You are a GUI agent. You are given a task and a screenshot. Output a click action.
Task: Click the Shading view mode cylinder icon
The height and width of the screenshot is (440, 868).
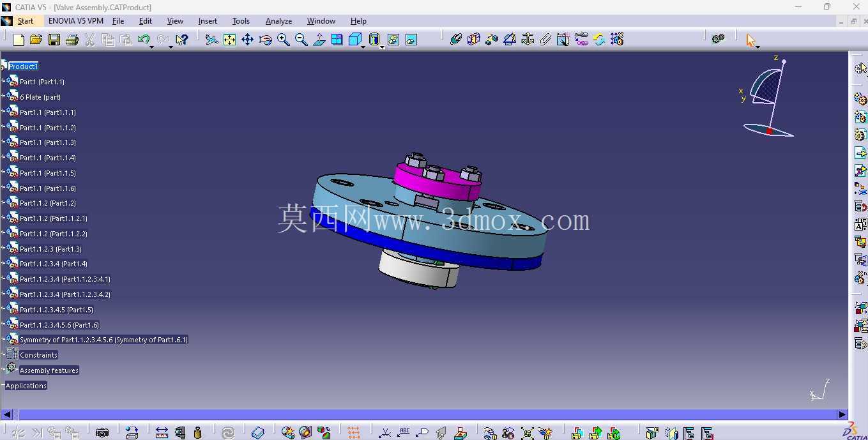point(374,40)
